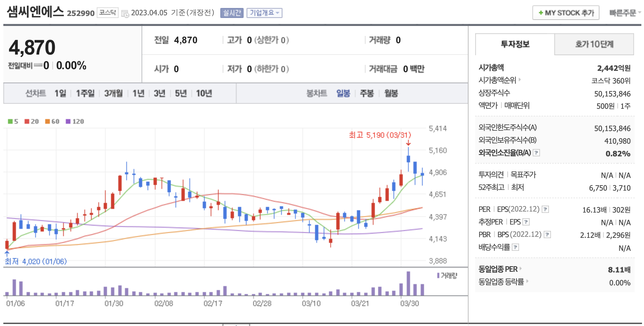
Task: Switch to 주봉 weekly candle chart
Action: point(367,93)
